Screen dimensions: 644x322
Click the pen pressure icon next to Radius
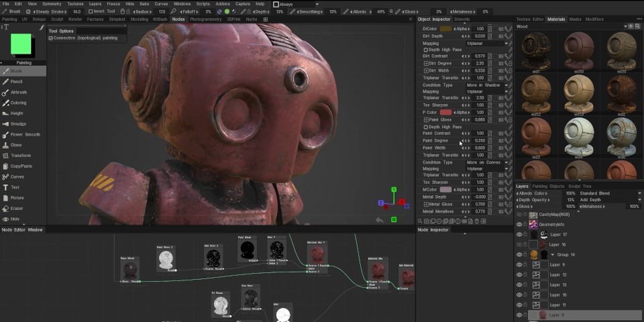coord(174,11)
